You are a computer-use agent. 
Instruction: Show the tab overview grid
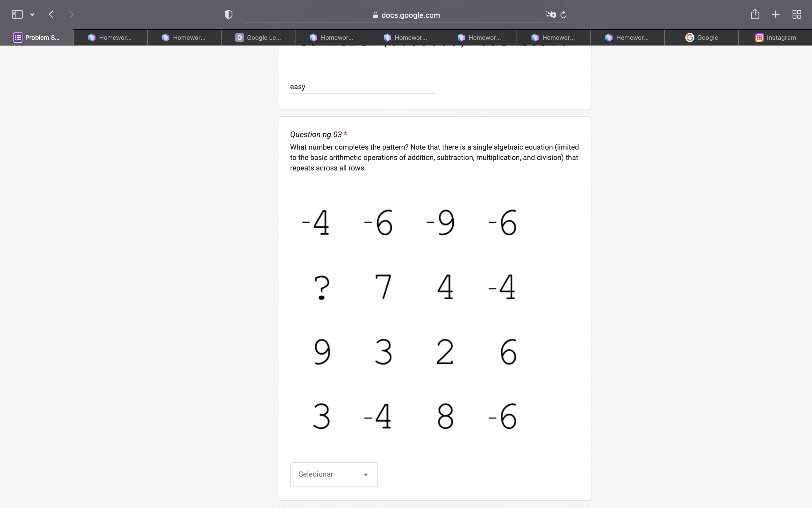tap(796, 14)
